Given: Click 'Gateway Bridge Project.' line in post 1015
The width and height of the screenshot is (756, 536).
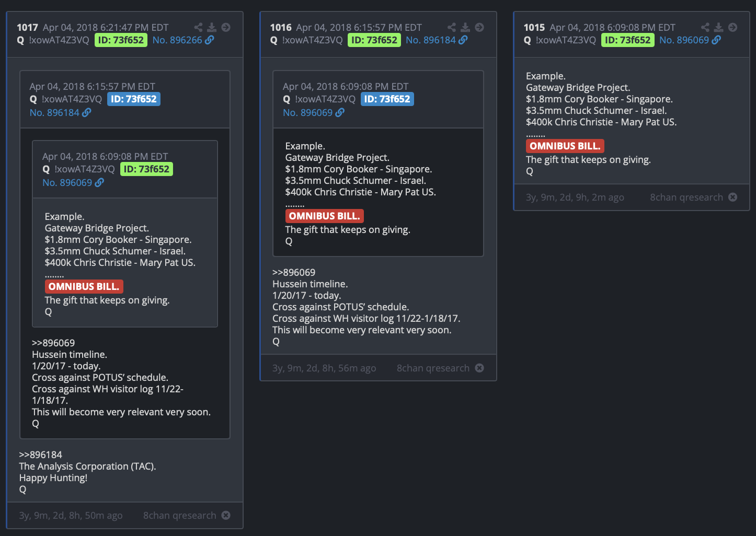Looking at the screenshot, I should coord(578,87).
